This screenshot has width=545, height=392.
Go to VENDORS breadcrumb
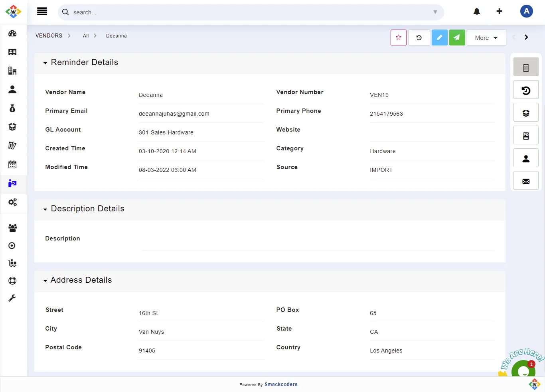click(x=49, y=36)
